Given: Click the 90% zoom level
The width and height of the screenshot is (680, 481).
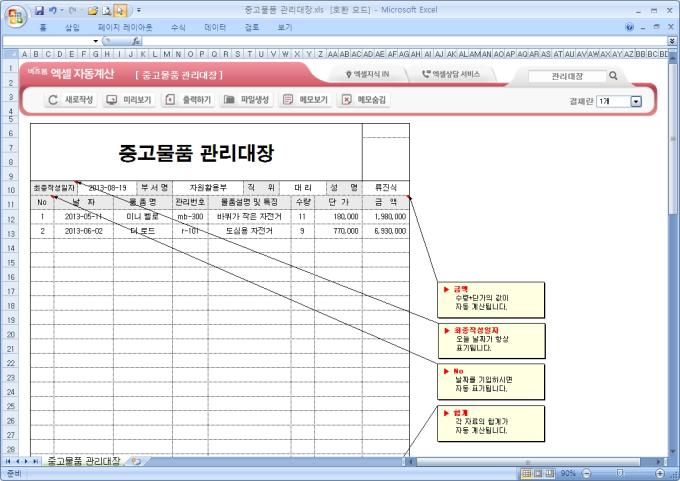Looking at the screenshot, I should (x=568, y=473).
